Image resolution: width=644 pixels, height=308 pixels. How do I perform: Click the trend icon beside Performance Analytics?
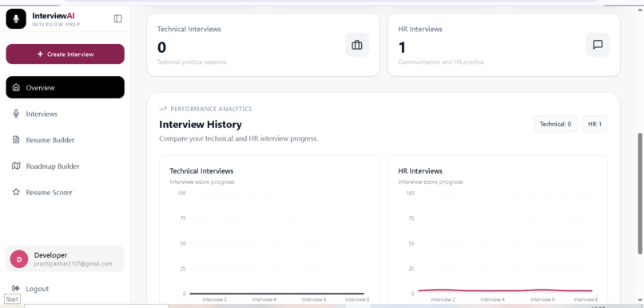click(x=163, y=109)
